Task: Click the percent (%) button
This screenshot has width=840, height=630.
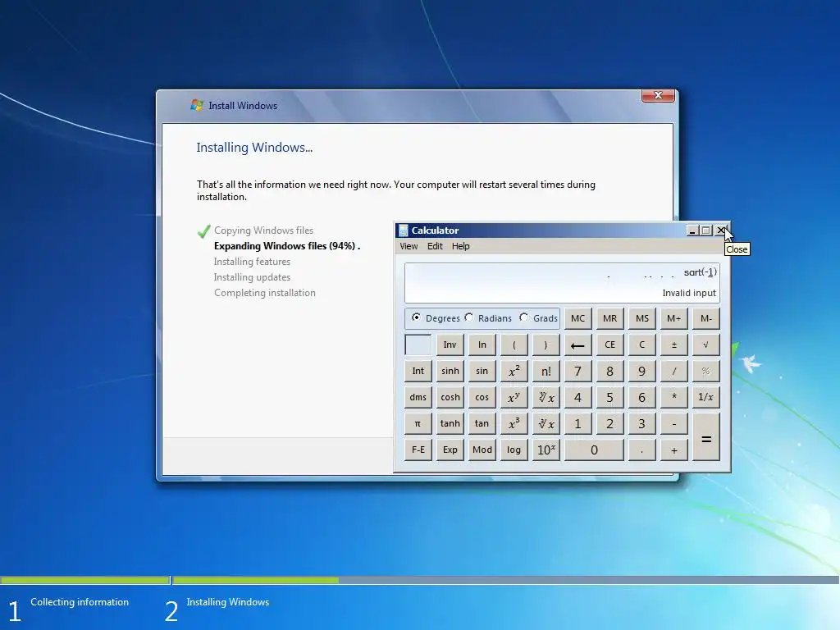Action: coord(705,372)
